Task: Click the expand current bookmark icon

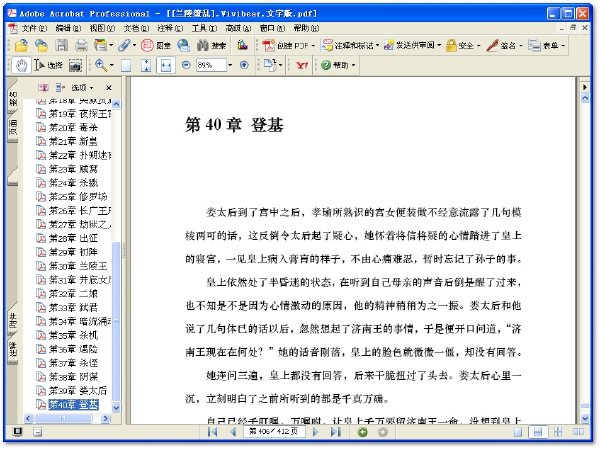Action: (60, 88)
